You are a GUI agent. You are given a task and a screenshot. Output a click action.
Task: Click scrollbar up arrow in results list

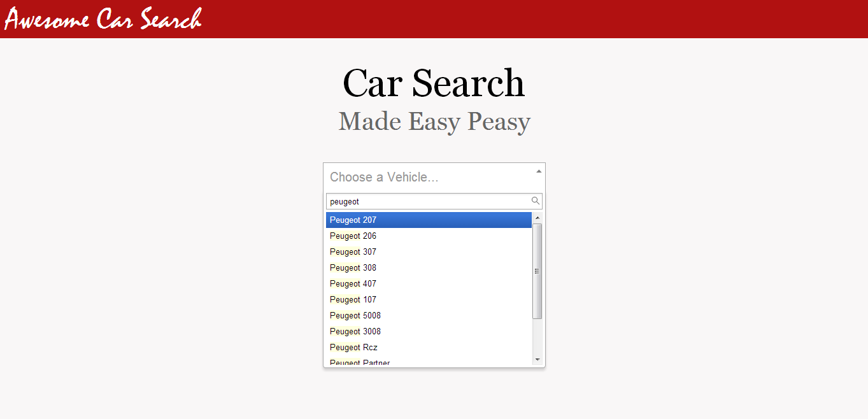[537, 218]
